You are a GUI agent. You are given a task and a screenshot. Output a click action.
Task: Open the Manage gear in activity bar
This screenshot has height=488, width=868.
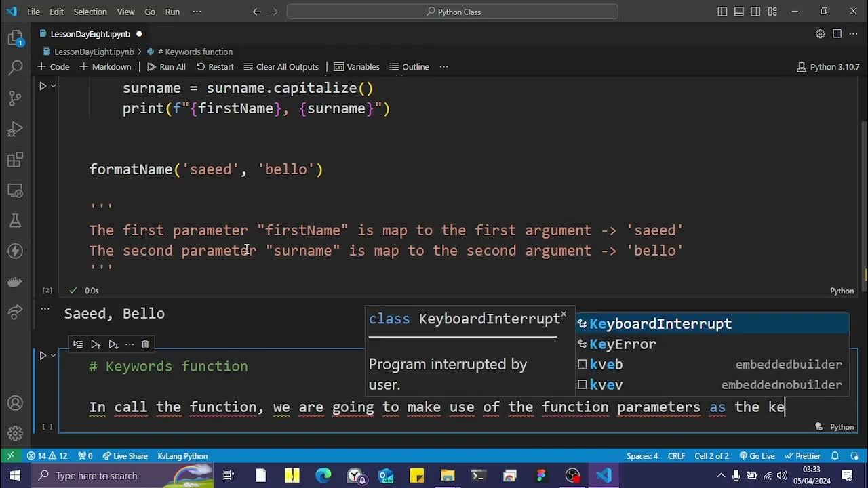click(15, 433)
